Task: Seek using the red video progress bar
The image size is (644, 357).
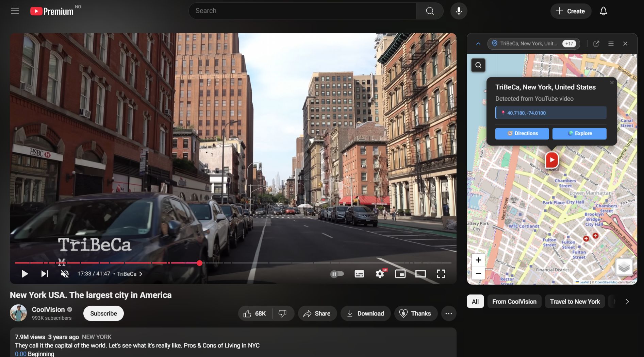Action: click(200, 263)
